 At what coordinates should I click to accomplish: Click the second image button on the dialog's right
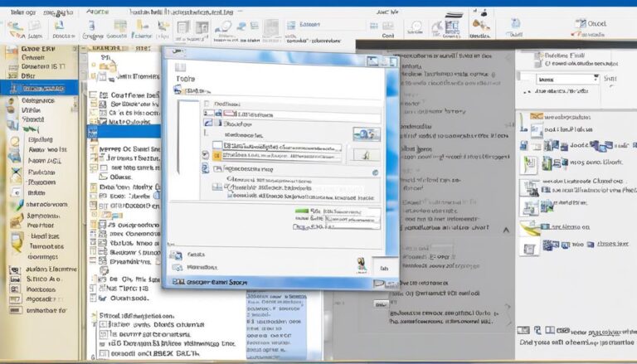pos(364,155)
